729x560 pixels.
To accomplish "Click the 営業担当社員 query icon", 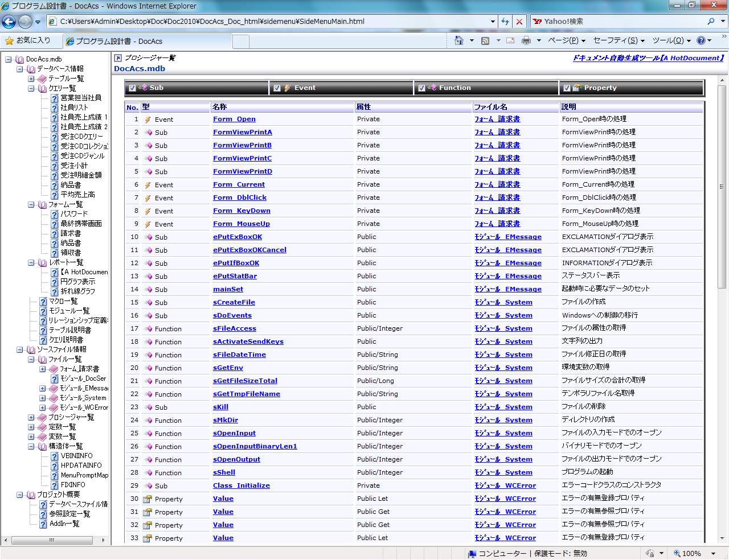I will pos(55,98).
